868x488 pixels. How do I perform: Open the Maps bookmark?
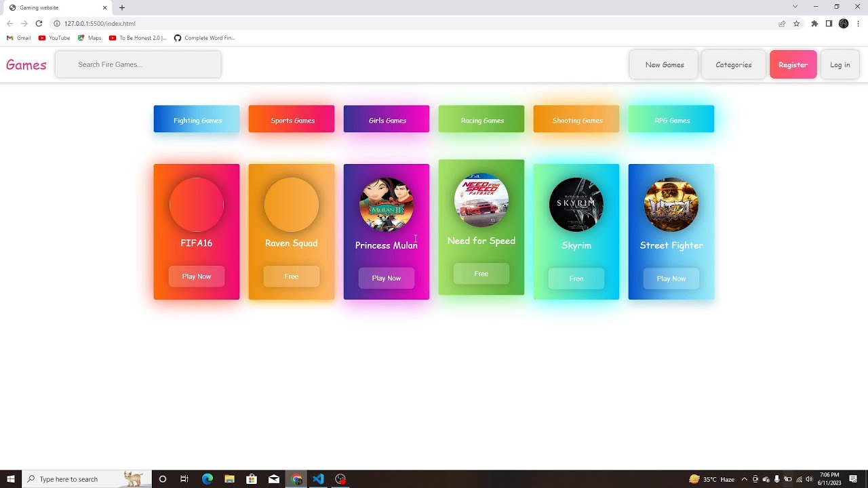point(90,38)
